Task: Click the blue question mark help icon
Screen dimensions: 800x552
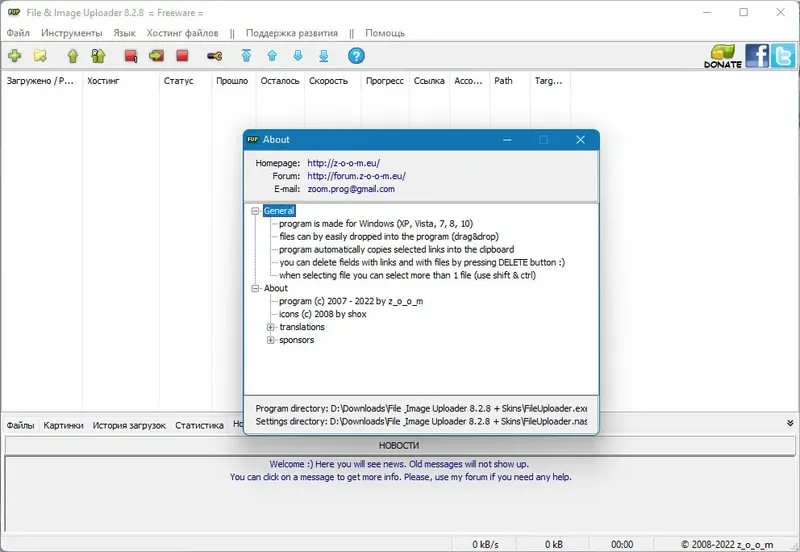Action: [356, 56]
